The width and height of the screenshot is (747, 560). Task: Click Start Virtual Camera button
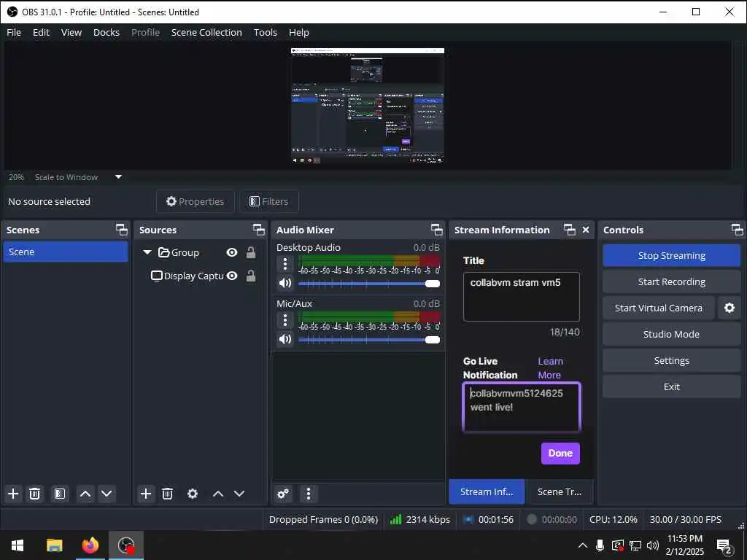click(659, 308)
